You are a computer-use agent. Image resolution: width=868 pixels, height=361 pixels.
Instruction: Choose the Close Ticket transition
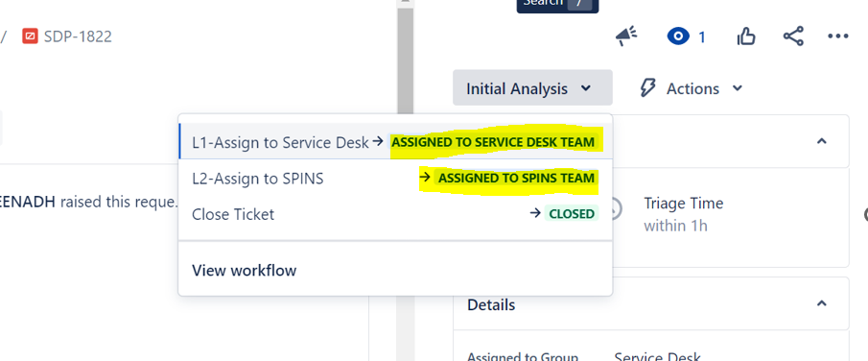(x=395, y=214)
